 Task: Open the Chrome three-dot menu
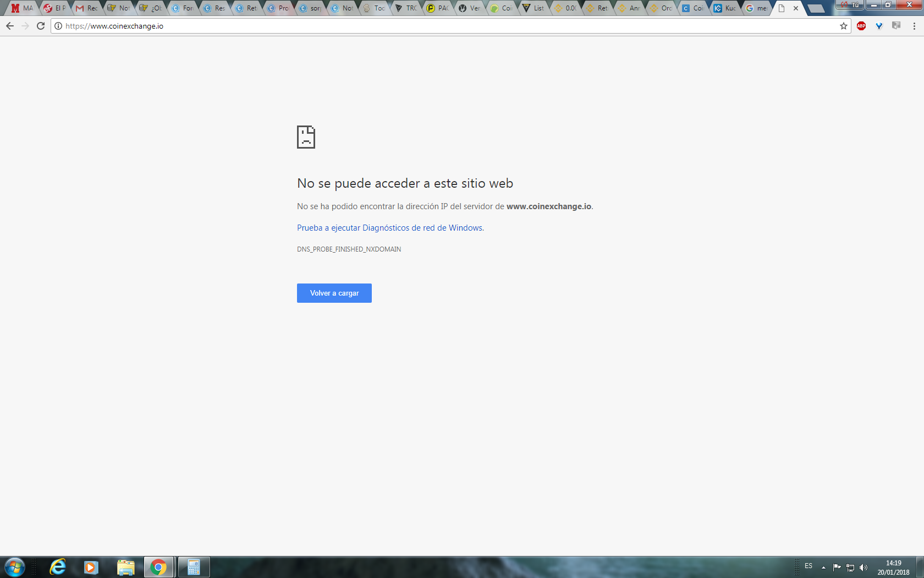pyautogui.click(x=914, y=26)
